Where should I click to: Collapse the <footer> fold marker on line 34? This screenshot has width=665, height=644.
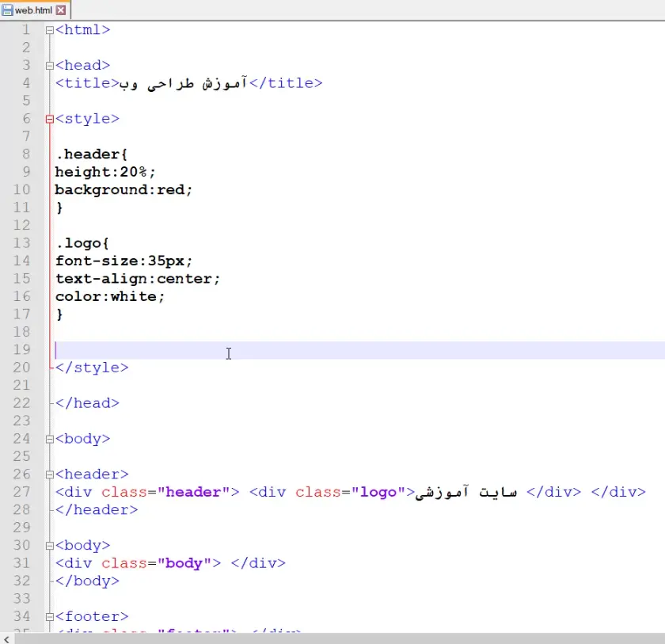pos(49,617)
